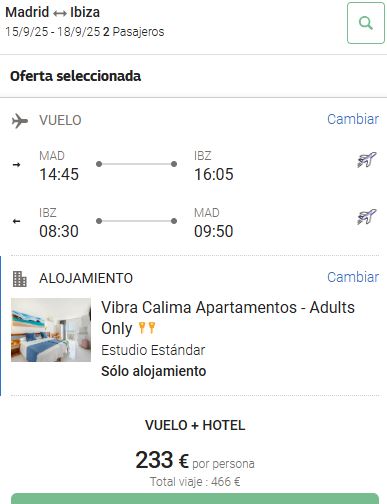Image resolution: width=387 pixels, height=504 pixels.
Task: Click the airline plane icon for return flight
Action: point(367,217)
